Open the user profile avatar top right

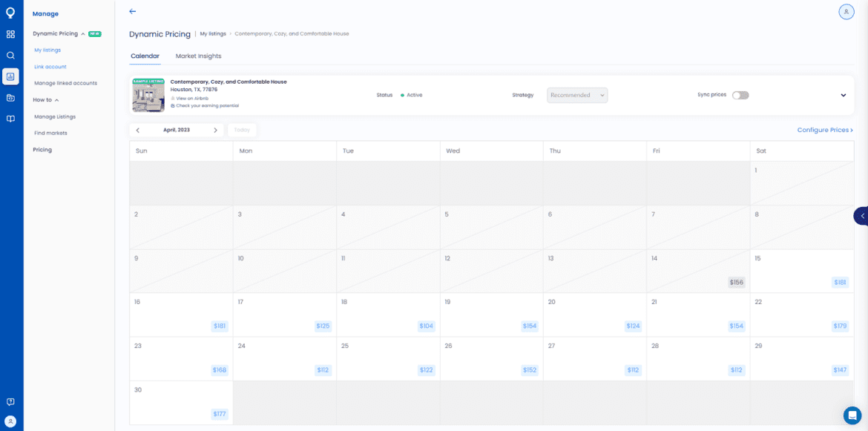point(846,12)
